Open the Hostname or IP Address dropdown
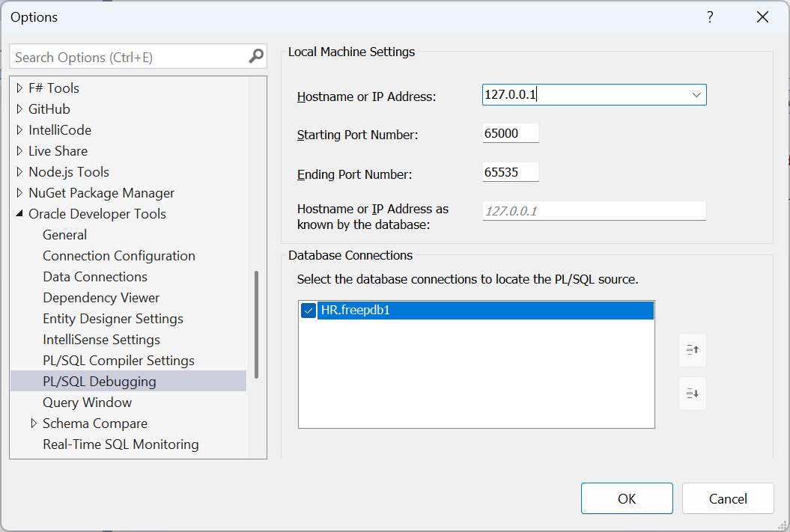The width and height of the screenshot is (790, 532). [x=696, y=94]
